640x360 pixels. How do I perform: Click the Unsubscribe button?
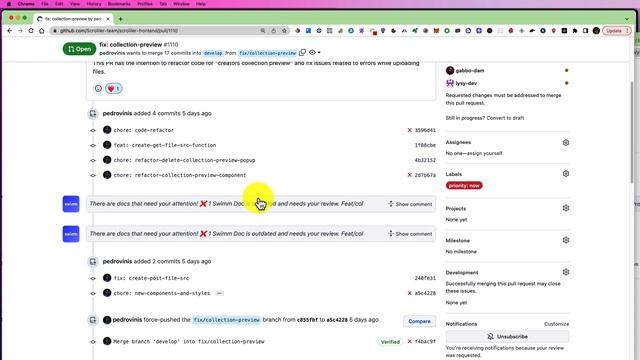click(507, 336)
